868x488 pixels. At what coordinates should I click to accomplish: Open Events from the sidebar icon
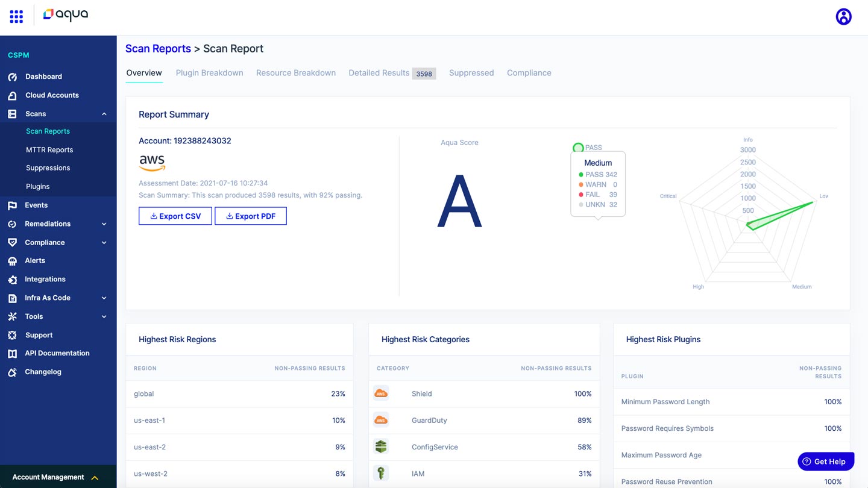tap(13, 205)
